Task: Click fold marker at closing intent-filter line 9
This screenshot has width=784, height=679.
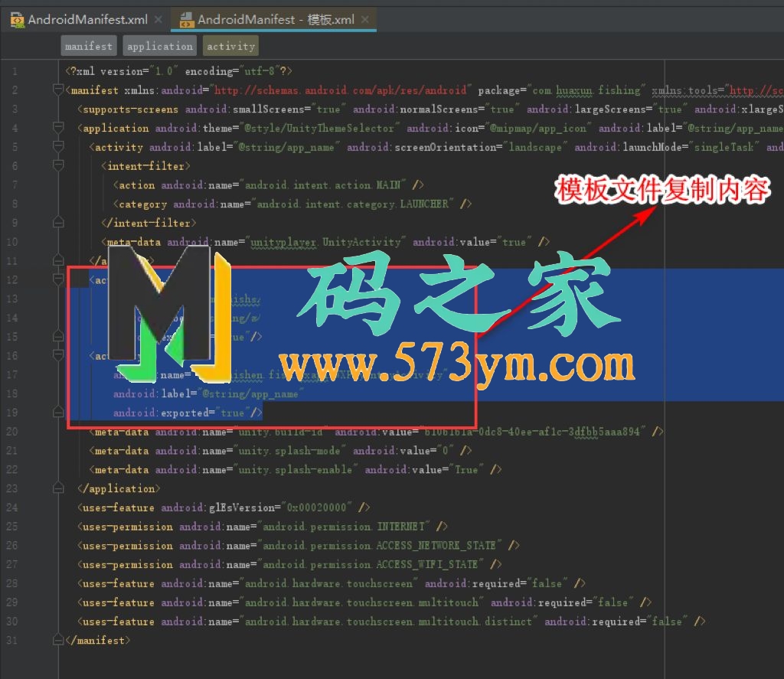Action: pyautogui.click(x=58, y=223)
